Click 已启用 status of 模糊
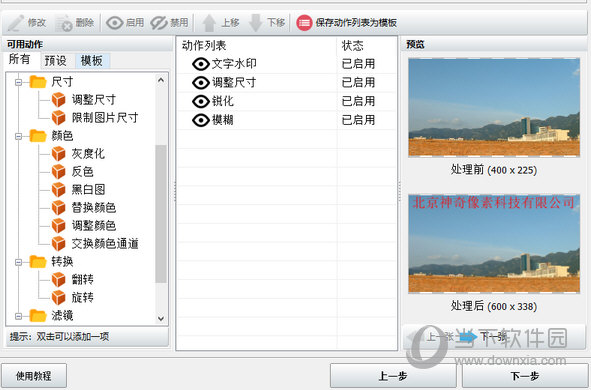591x390 pixels. [x=358, y=120]
